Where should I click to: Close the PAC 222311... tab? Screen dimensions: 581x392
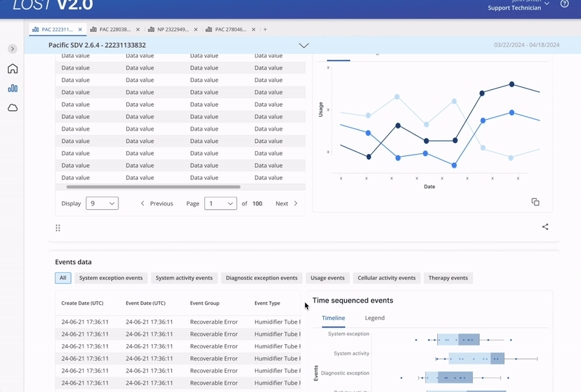pos(80,29)
